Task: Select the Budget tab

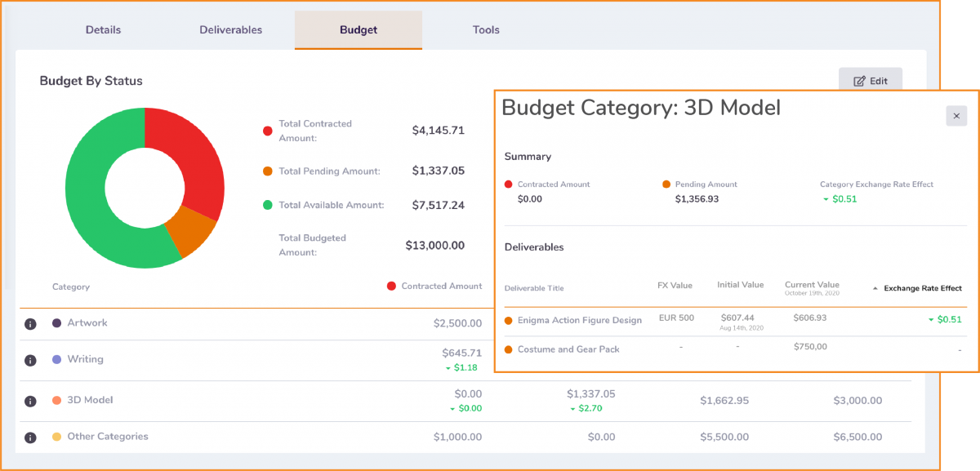Action: 359,30
